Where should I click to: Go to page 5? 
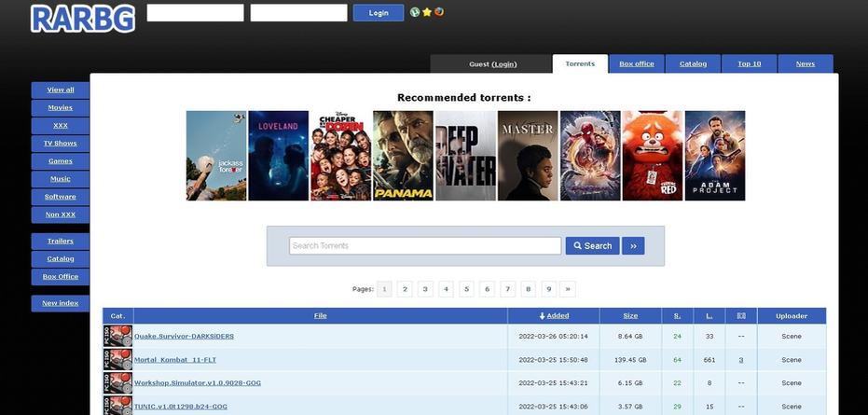(467, 289)
